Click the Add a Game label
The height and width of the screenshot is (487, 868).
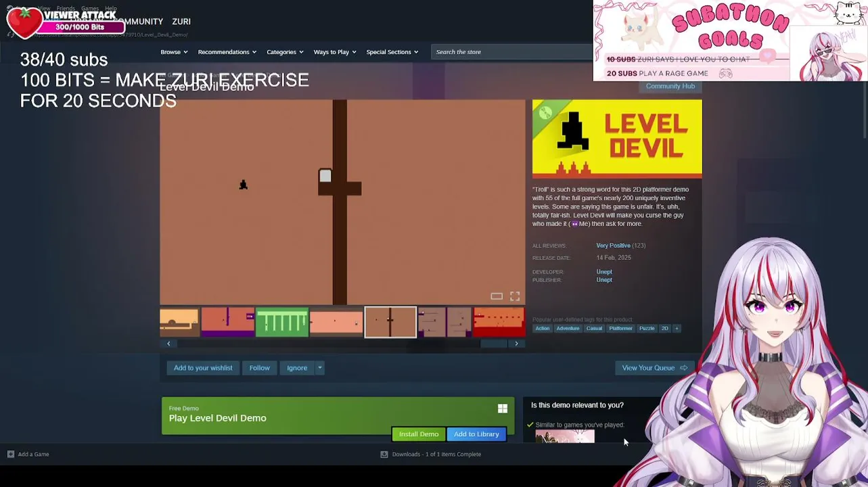coord(33,455)
